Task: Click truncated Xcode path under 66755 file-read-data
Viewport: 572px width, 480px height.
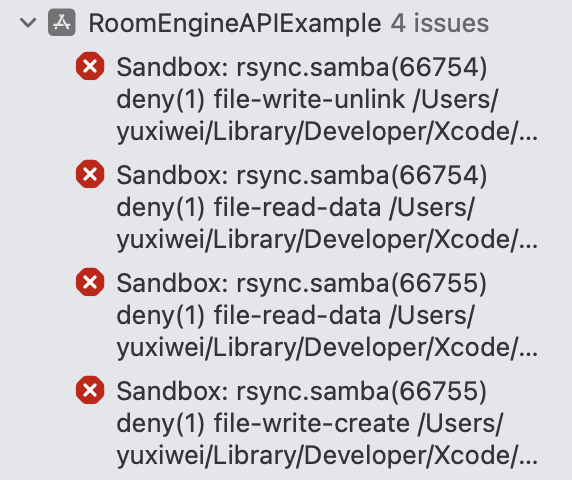Action: [327, 348]
